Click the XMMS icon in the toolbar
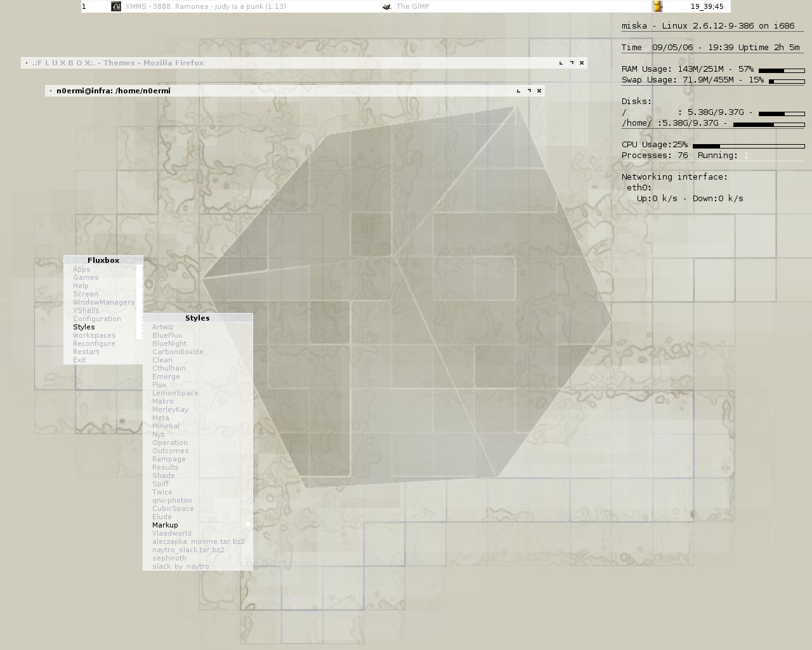Viewport: 812px width, 650px height. tap(116, 6)
